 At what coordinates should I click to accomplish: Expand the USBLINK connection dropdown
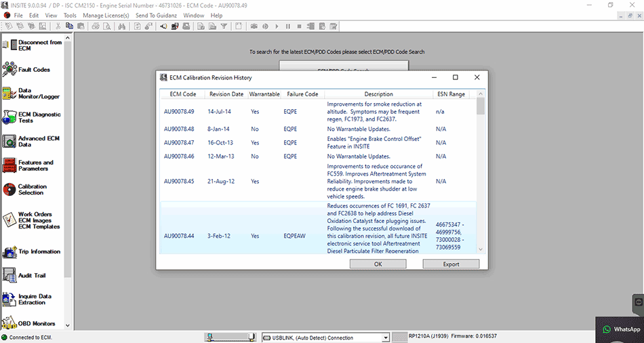pyautogui.click(x=385, y=338)
